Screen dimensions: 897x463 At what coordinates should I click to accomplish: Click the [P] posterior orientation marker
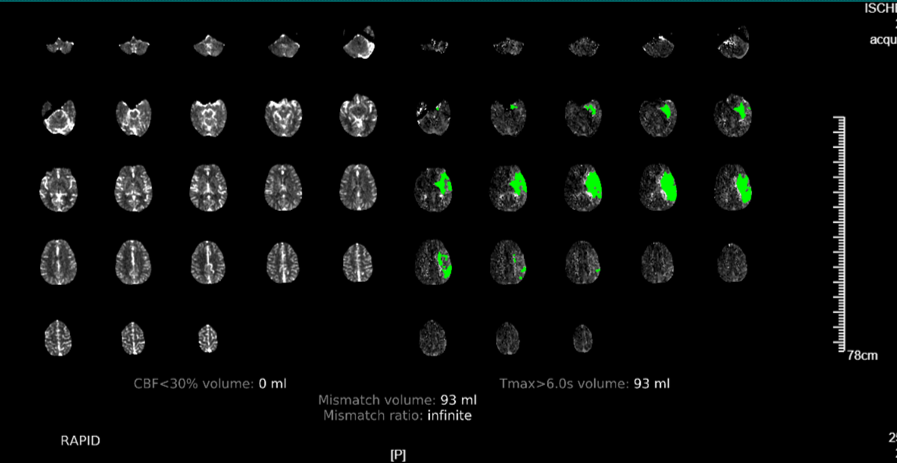click(397, 454)
